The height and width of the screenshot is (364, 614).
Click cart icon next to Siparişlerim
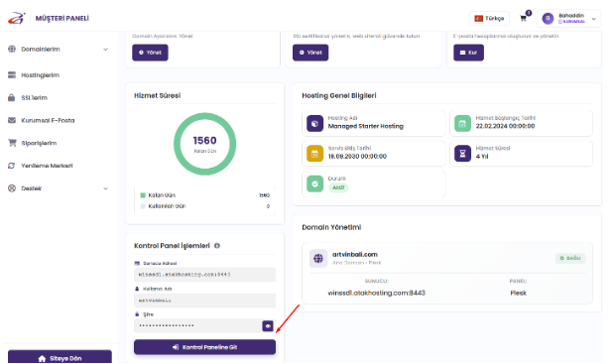[12, 143]
